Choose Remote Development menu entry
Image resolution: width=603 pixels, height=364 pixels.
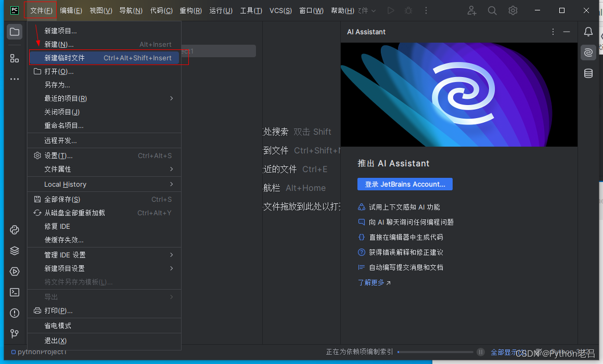pos(104,141)
